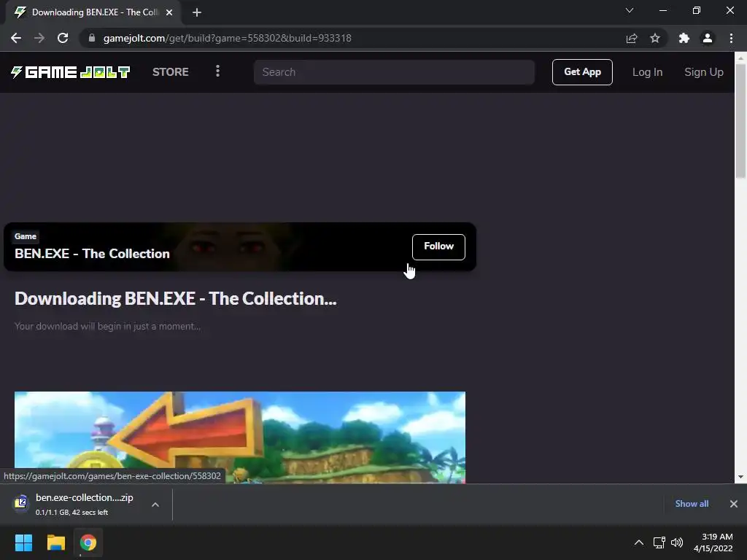Screen dimensions: 747x560
Task: Expand the download options chevron
Action: 155,505
